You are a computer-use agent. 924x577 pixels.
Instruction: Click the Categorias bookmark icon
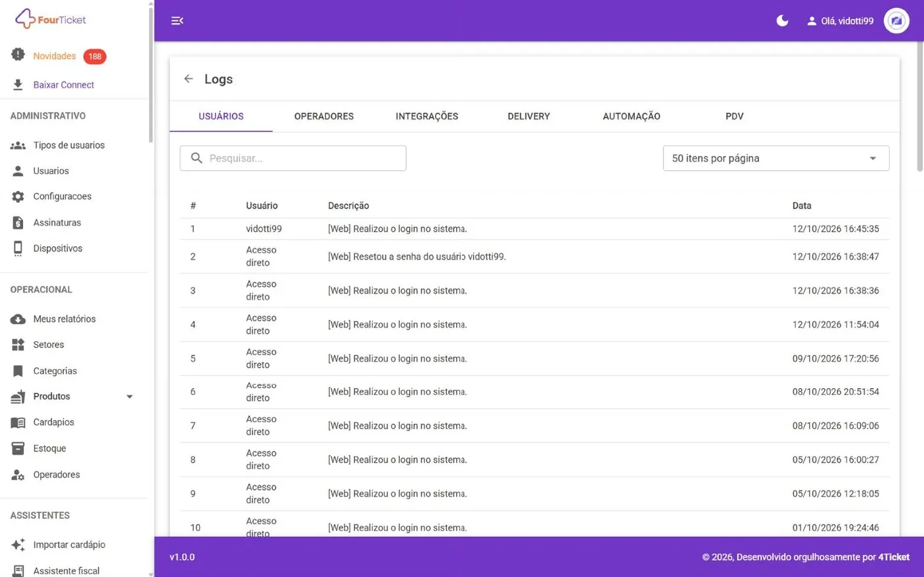point(18,371)
